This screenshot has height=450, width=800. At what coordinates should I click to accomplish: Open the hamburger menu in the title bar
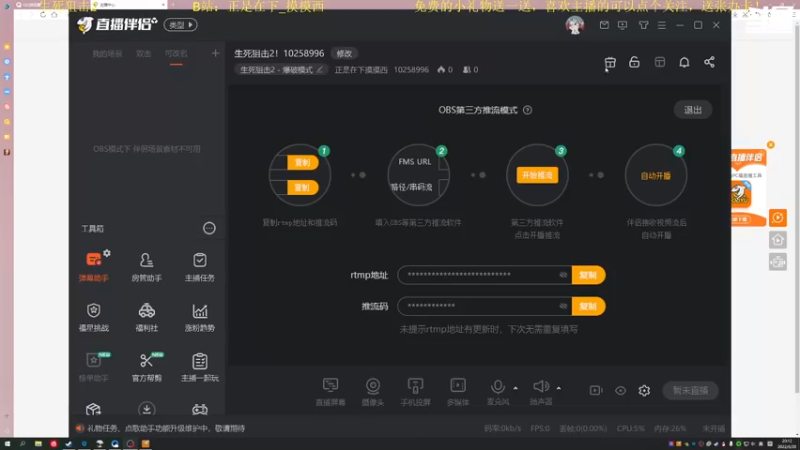tap(662, 25)
